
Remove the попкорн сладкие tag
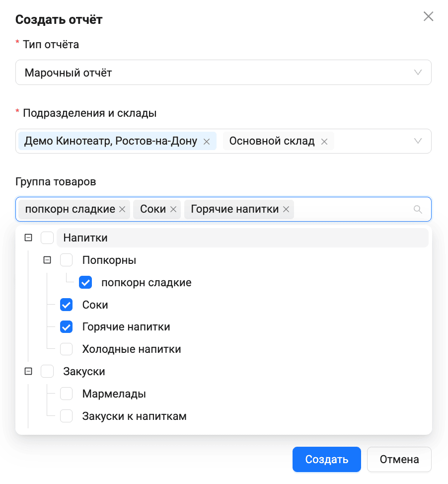click(122, 210)
